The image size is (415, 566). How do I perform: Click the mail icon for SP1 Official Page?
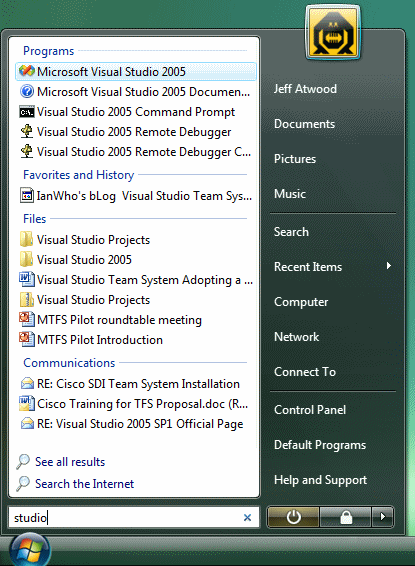(27, 423)
